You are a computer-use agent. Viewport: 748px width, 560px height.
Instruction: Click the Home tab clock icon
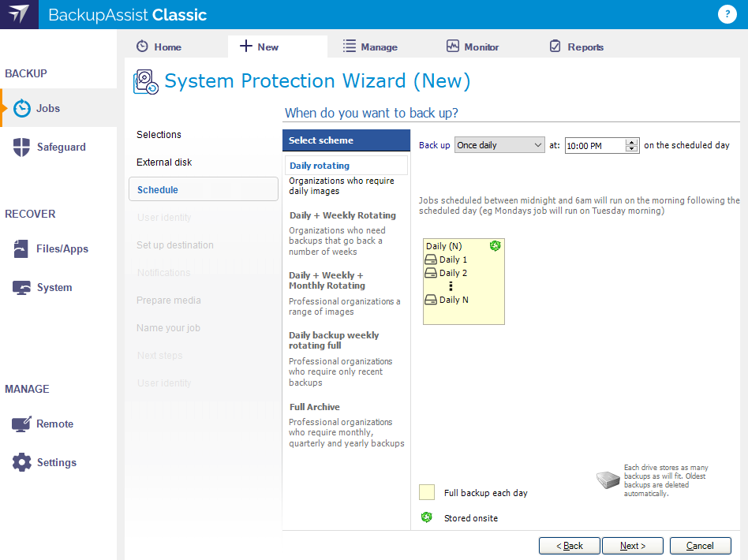tap(142, 47)
